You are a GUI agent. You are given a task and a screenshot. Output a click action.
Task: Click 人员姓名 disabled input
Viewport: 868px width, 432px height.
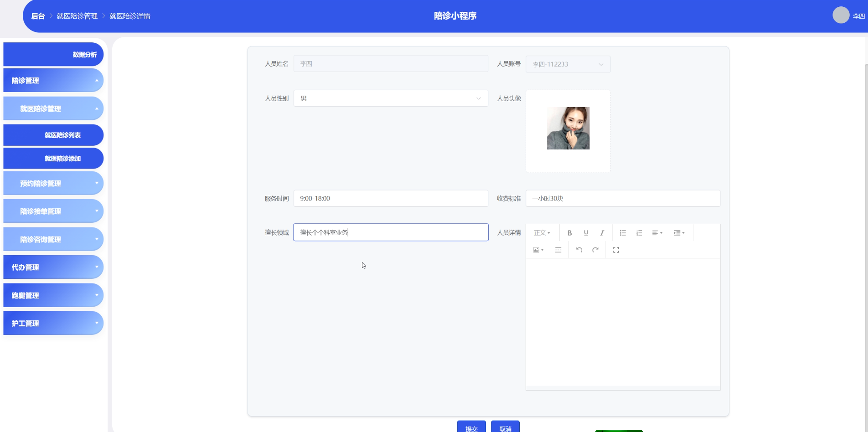(391, 64)
